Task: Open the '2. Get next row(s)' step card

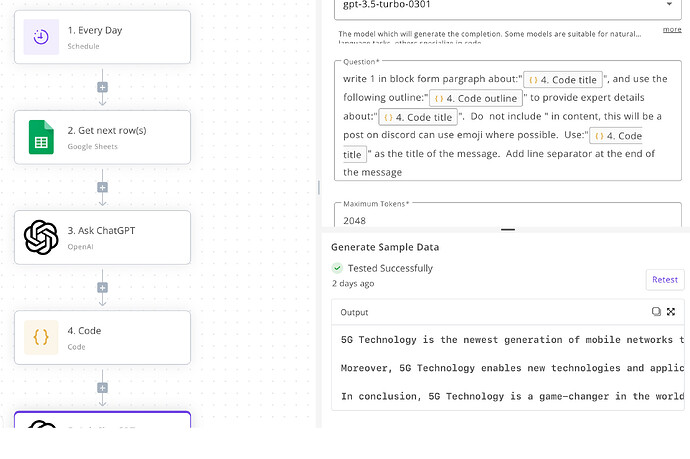Action: pyautogui.click(x=103, y=137)
